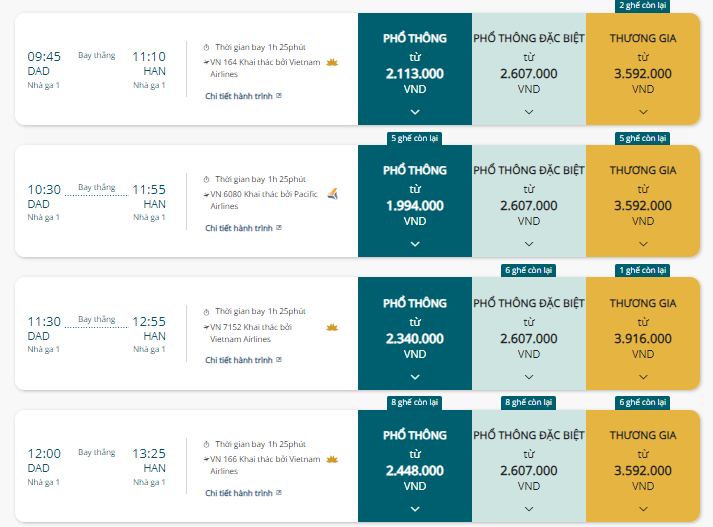Viewport: 713px width, 527px height.
Task: Click airplane icon before VN 166 flight number
Action: point(206,459)
